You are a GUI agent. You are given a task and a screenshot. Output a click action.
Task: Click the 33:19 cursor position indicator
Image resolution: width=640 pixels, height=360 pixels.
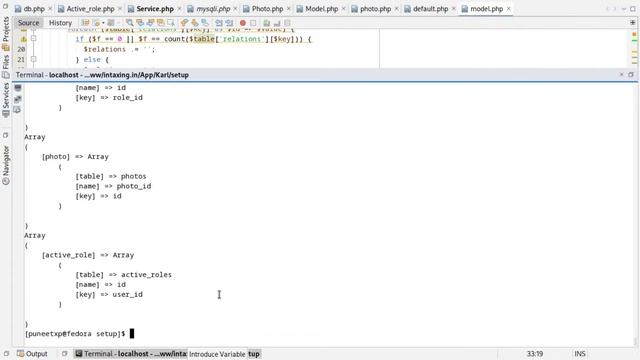point(534,354)
